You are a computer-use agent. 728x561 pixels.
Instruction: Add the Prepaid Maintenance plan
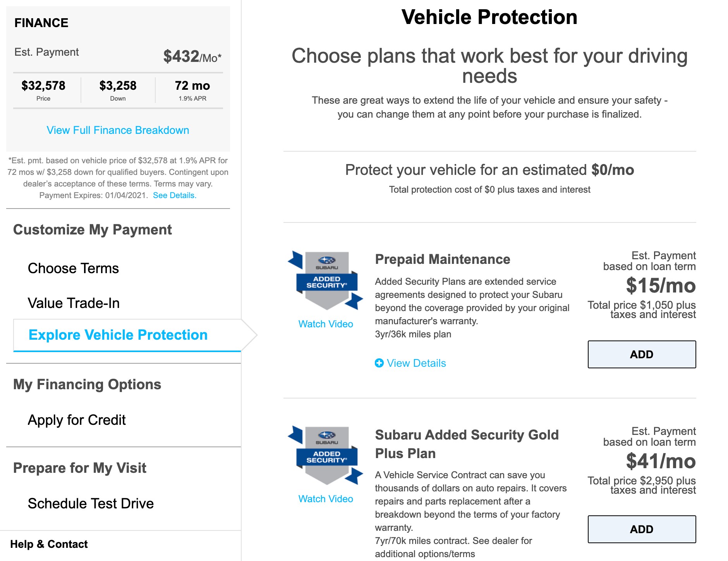pos(642,354)
